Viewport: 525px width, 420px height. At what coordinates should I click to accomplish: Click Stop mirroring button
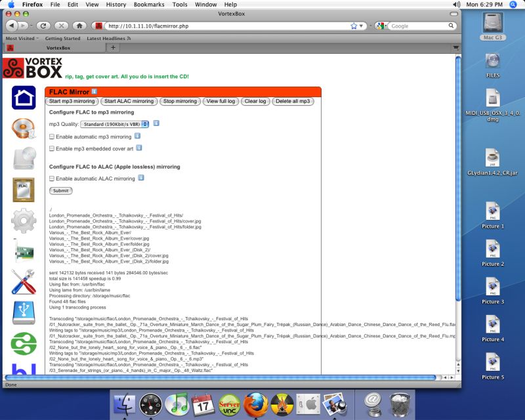[180, 101]
